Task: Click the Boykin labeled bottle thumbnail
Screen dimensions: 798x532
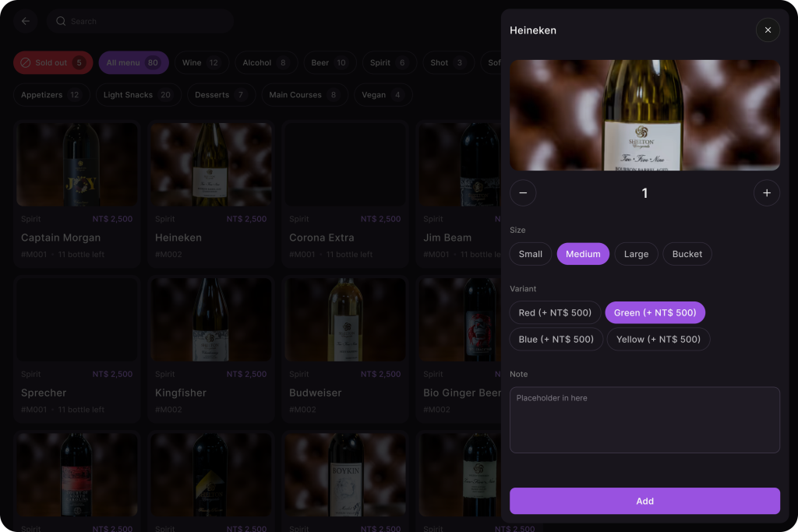Action: (345, 474)
